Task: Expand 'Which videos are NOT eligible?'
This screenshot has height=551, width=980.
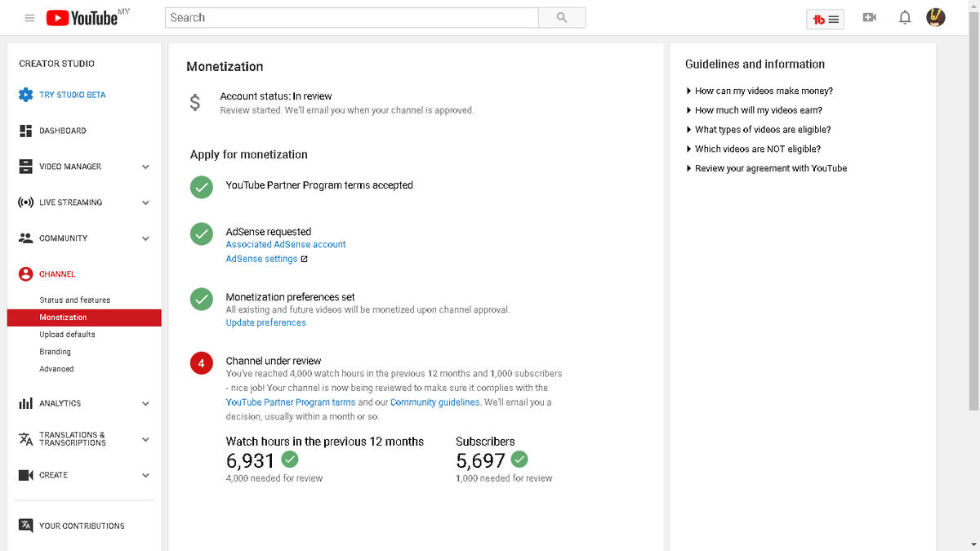Action: [753, 149]
